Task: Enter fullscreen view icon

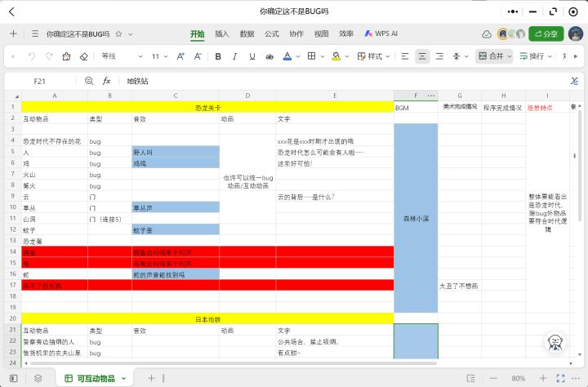Action: (560, 378)
